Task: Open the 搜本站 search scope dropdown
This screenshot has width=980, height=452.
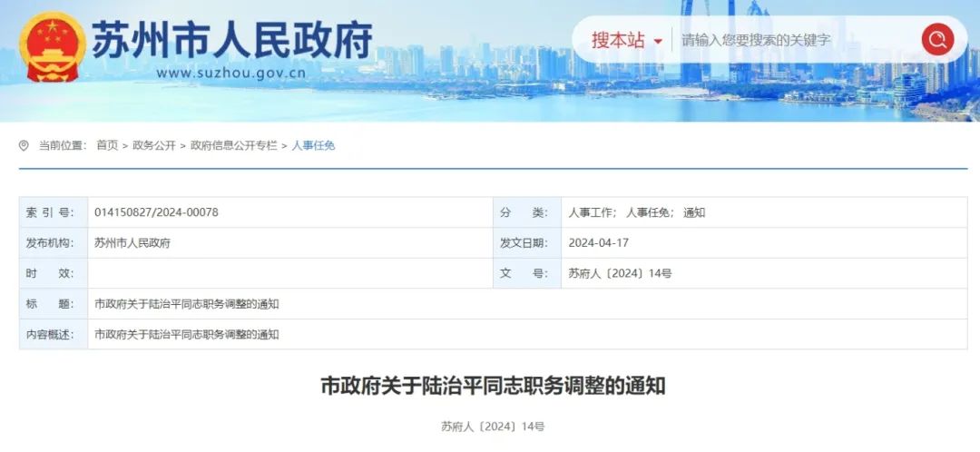Action: 627,41
